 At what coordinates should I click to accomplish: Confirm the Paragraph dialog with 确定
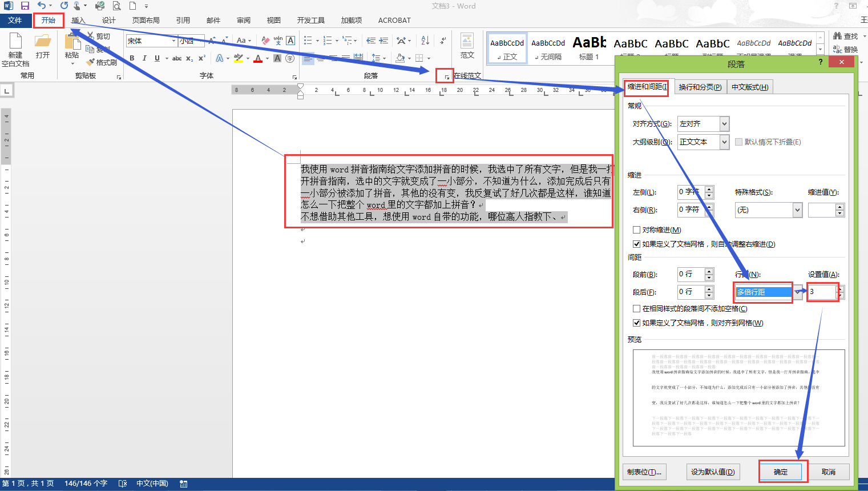coord(781,472)
